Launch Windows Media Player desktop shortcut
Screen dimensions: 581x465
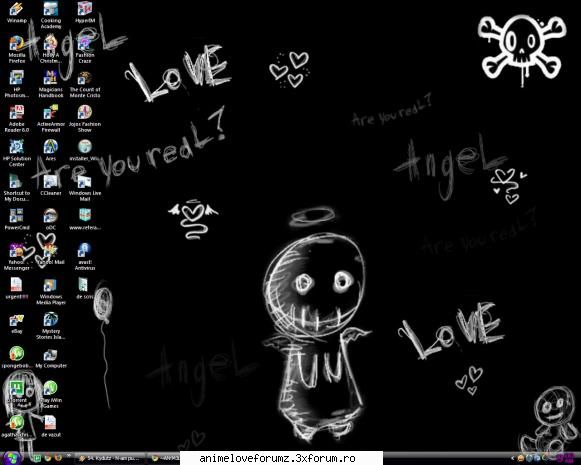(51, 291)
